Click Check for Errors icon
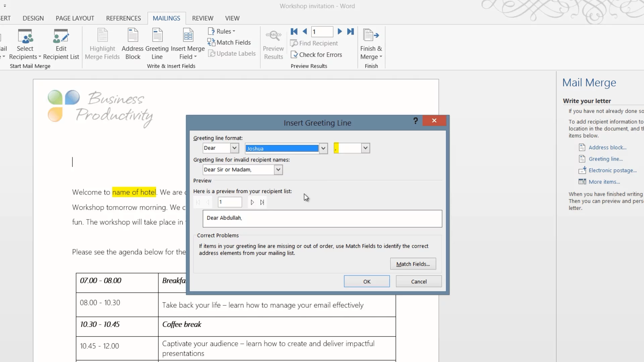644x362 pixels. (294, 55)
